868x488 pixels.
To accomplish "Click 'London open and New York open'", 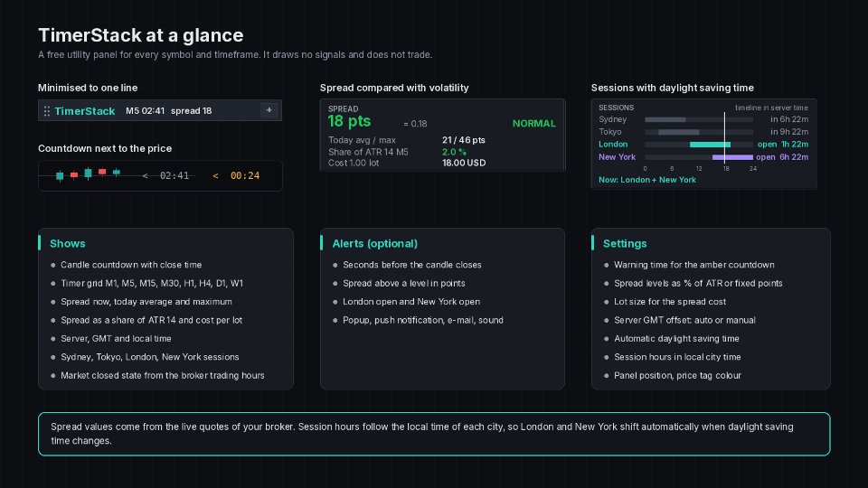I will point(411,302).
